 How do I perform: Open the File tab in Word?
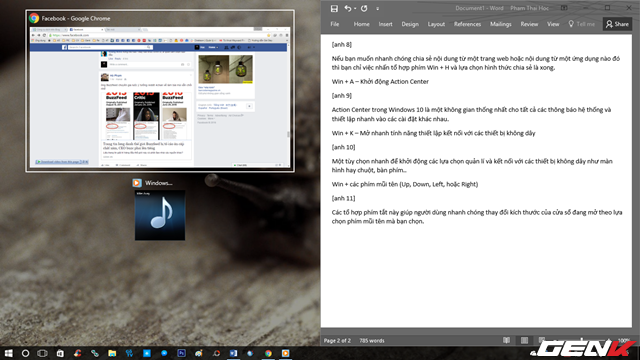(x=335, y=24)
